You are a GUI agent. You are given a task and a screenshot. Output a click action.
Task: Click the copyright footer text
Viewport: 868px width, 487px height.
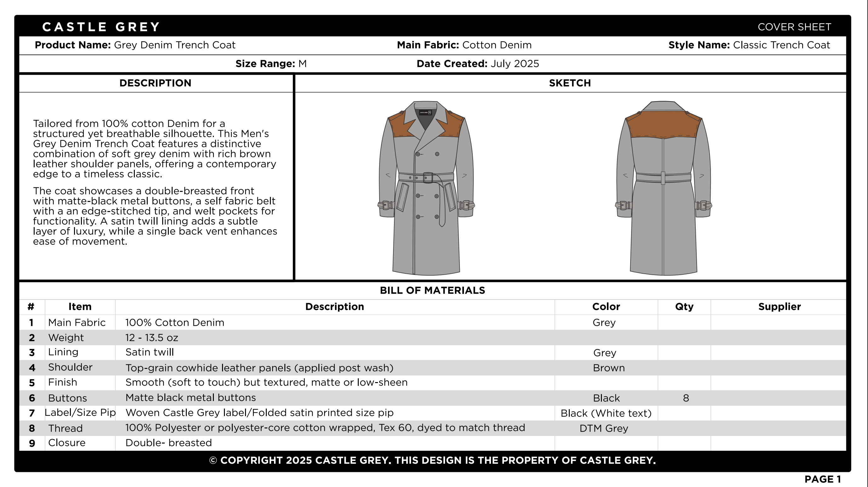pyautogui.click(x=432, y=460)
